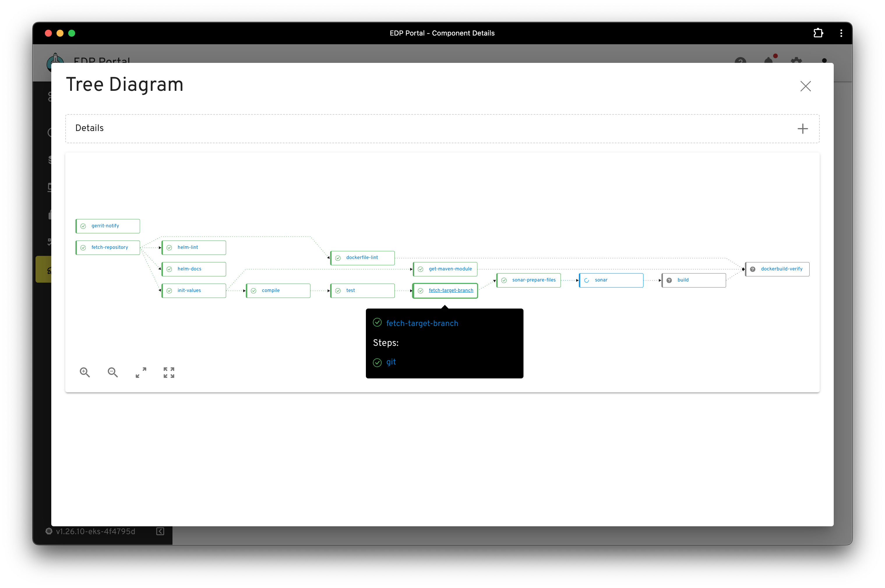Click the dockerfile-lint pipeline node
Image resolution: width=885 pixels, height=588 pixels.
pyautogui.click(x=362, y=258)
